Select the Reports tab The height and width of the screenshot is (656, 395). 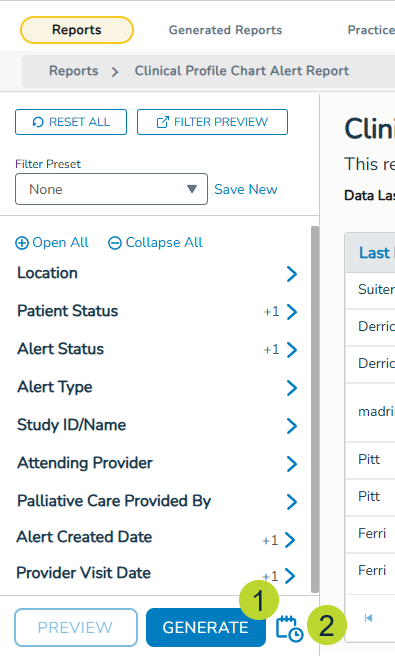tap(77, 30)
